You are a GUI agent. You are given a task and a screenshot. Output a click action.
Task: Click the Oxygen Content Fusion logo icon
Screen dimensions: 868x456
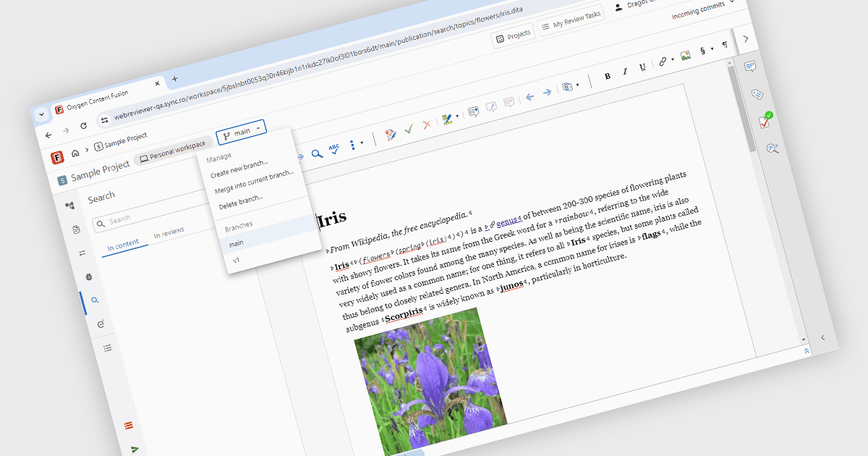pyautogui.click(x=56, y=157)
